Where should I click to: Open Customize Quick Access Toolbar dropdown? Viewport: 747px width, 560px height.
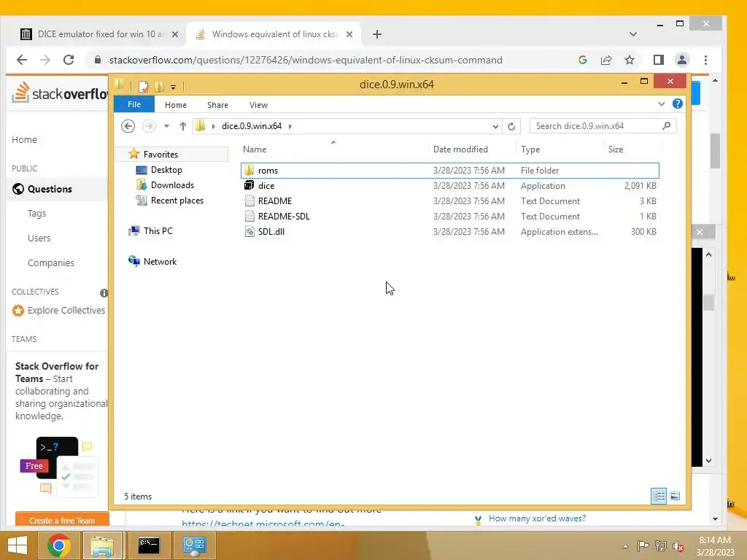tap(173, 87)
